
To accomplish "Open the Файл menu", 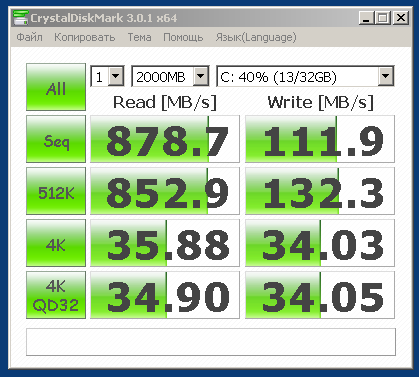I will click(29, 37).
